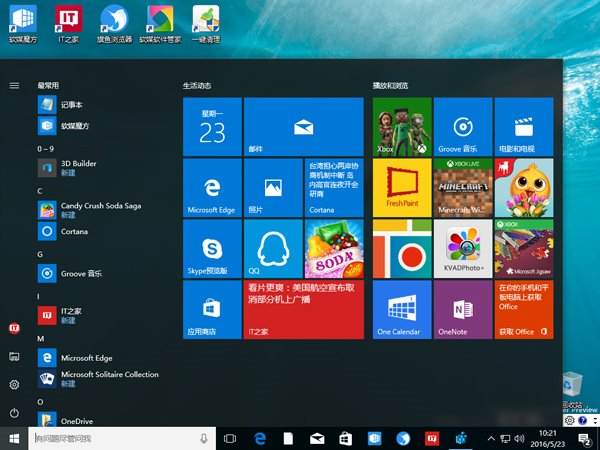The image size is (600, 450).
Task: Open the 软媒软件管家 desktop shortcut
Action: [160, 24]
